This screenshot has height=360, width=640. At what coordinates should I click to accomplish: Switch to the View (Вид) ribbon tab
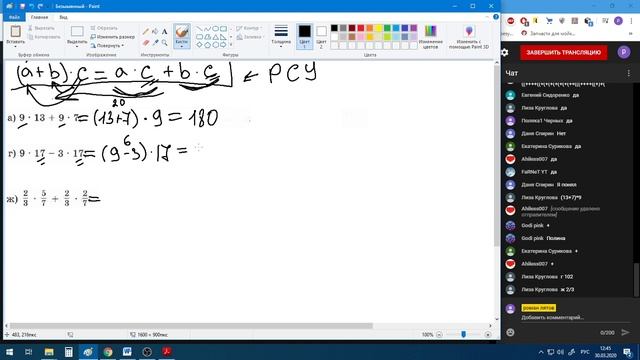[x=63, y=17]
